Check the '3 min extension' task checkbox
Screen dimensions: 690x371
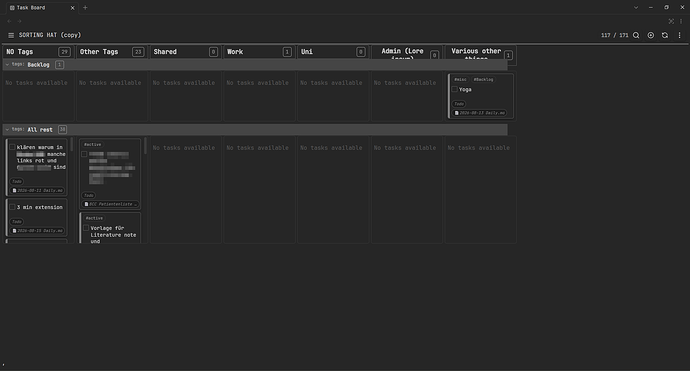(x=12, y=207)
